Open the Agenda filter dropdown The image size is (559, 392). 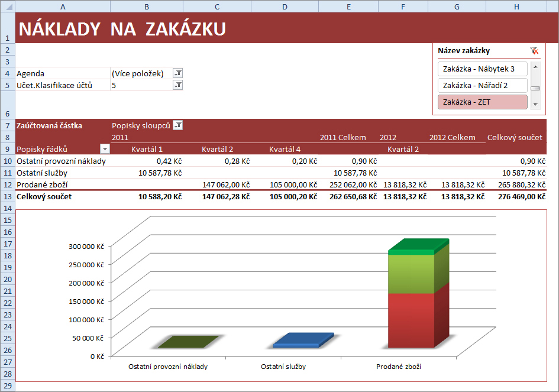pyautogui.click(x=177, y=73)
